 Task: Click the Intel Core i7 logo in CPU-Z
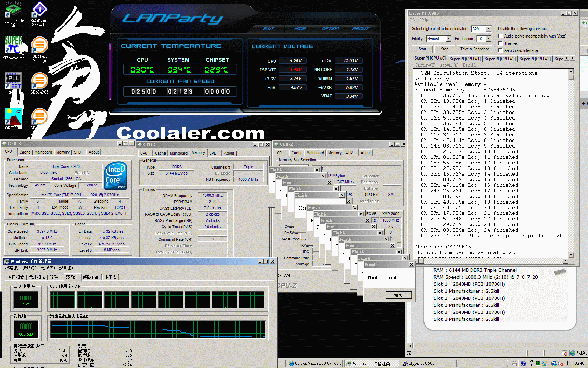pos(116,176)
